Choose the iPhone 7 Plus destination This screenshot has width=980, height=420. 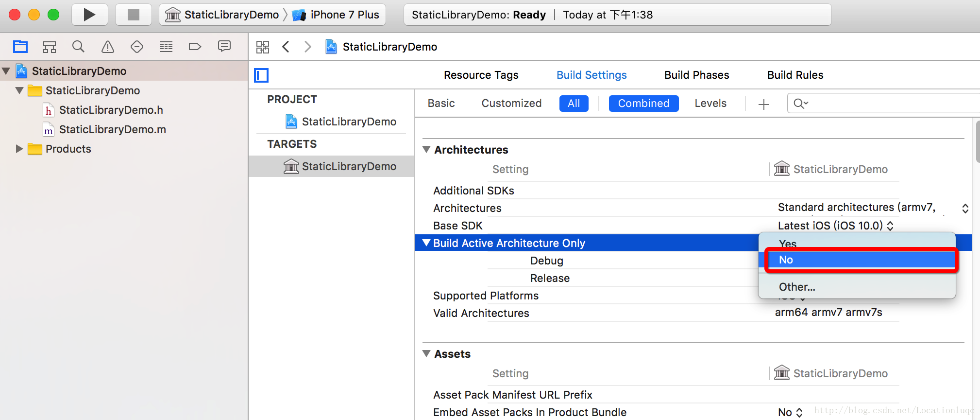(336, 15)
